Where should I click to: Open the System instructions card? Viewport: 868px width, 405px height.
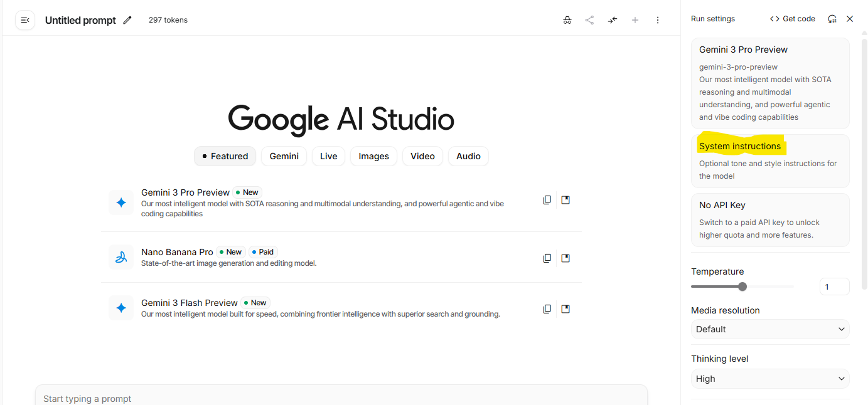[x=770, y=160]
